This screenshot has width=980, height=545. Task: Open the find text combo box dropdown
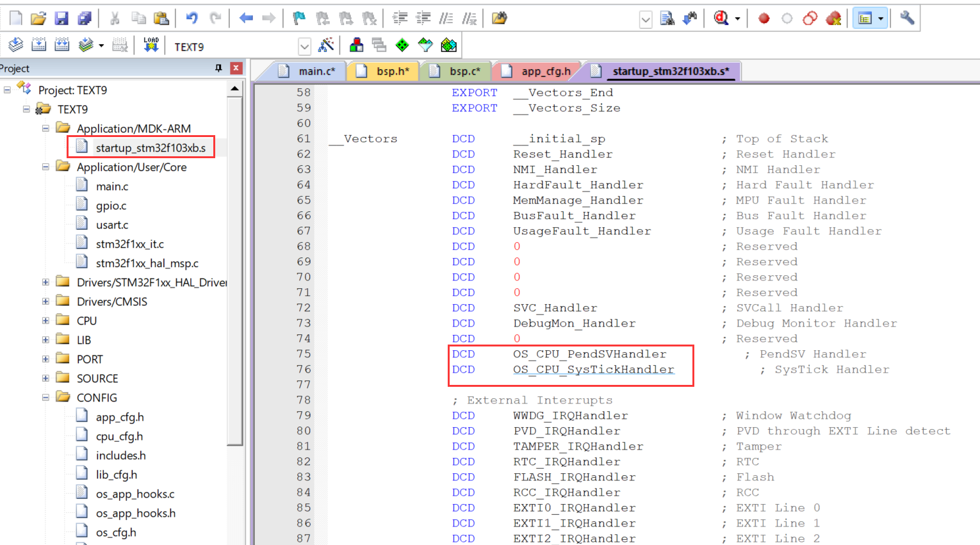[646, 19]
